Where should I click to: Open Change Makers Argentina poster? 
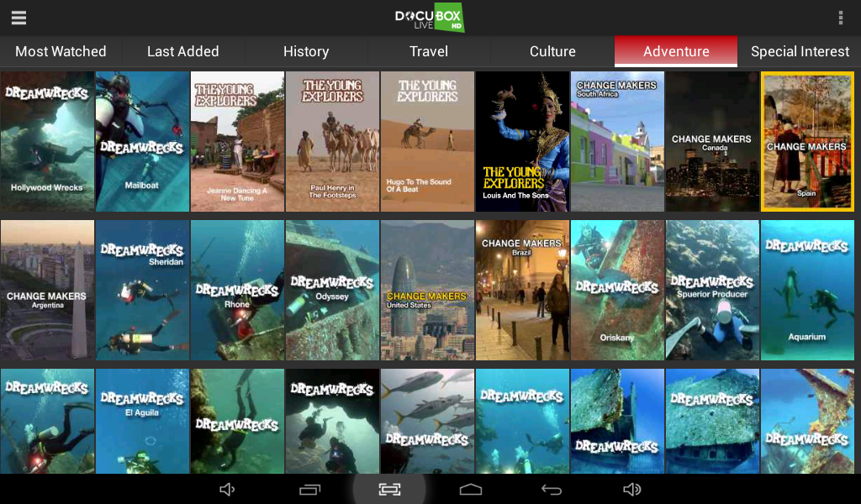(x=47, y=290)
